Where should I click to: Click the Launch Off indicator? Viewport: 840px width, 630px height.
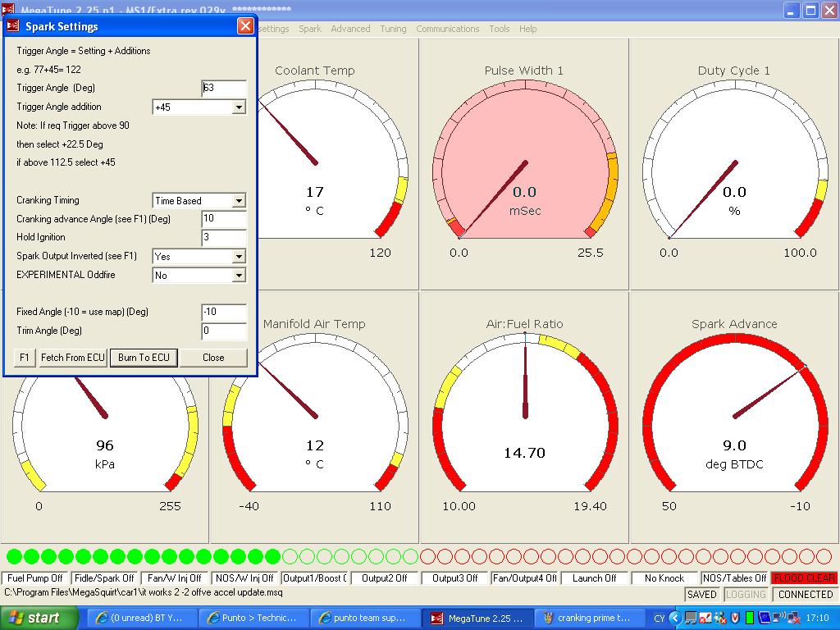[594, 578]
